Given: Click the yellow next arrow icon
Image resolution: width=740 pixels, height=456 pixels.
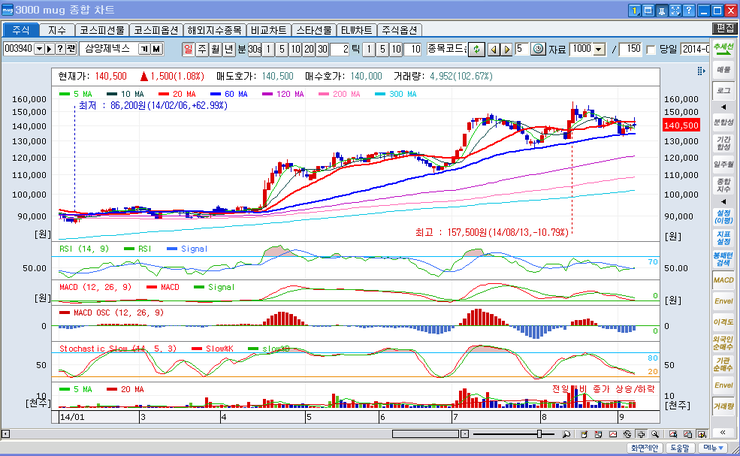Looking at the screenshot, I should [507, 49].
